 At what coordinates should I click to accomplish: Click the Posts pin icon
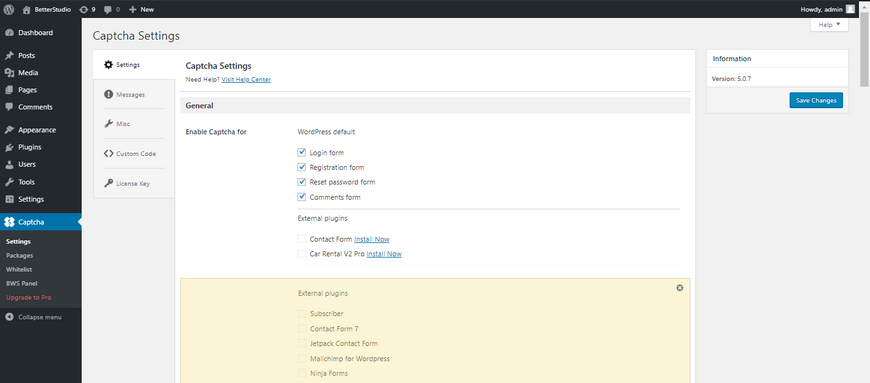coord(9,56)
